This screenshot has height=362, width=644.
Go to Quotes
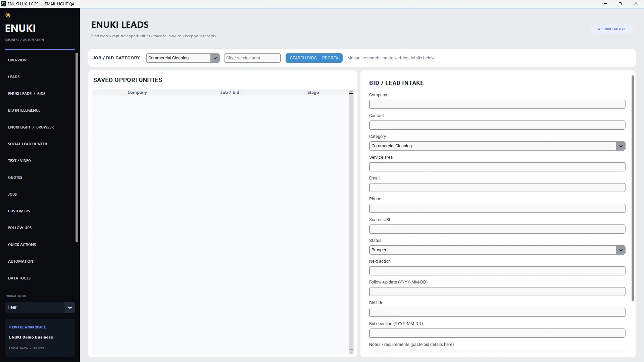click(x=15, y=177)
